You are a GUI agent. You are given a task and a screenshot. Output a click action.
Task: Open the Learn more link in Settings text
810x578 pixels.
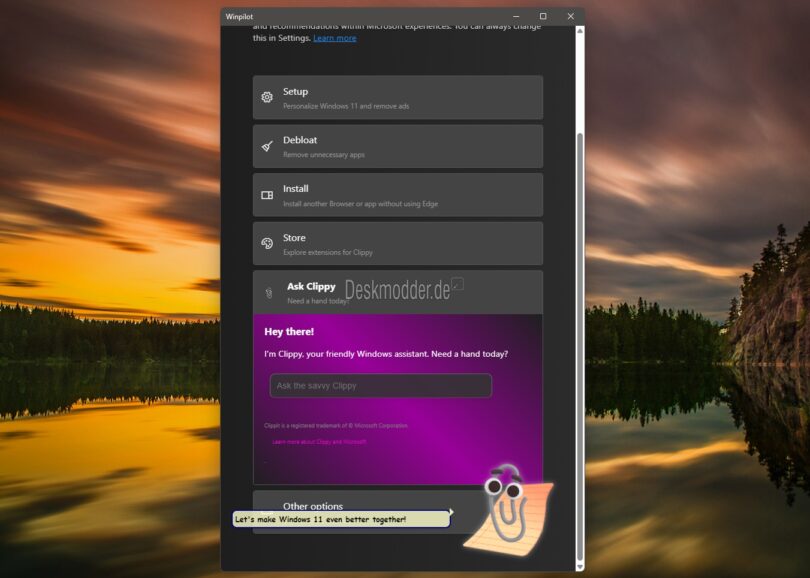coord(332,38)
